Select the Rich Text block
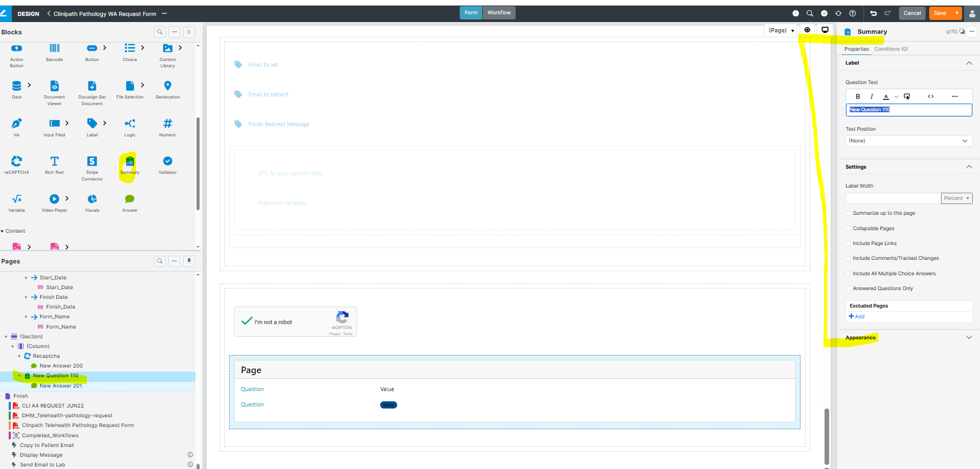The width and height of the screenshot is (980, 469). click(x=54, y=161)
